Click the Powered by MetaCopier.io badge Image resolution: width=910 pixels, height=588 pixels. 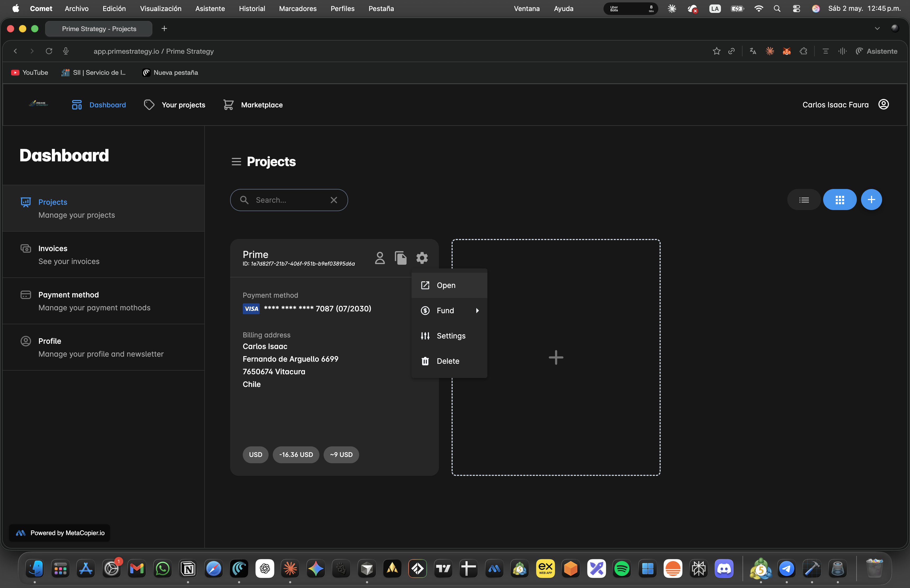tap(60, 533)
